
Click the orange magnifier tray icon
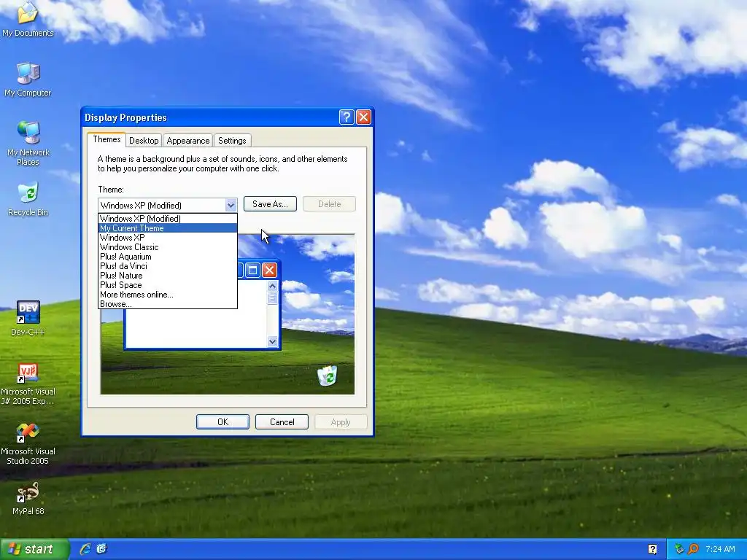pos(693,549)
